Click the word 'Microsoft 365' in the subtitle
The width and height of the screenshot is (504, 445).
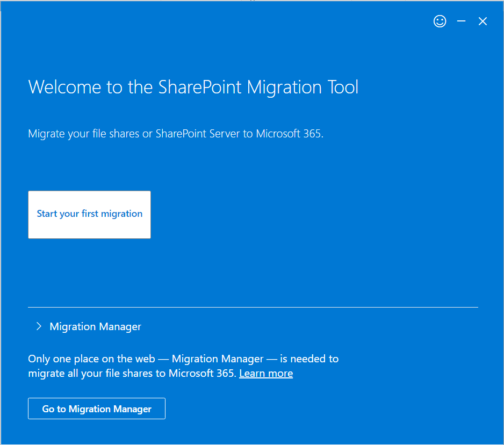289,133
